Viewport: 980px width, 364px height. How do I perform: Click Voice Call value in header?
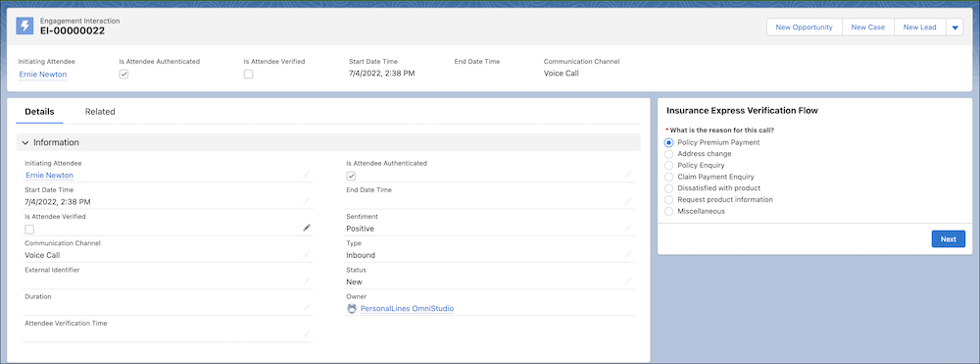click(562, 74)
